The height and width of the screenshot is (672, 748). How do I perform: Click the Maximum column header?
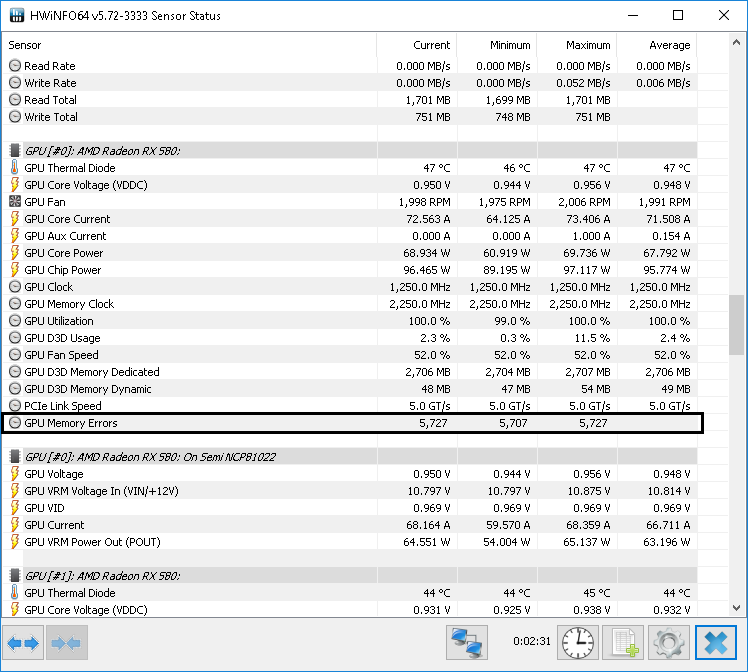[577, 45]
